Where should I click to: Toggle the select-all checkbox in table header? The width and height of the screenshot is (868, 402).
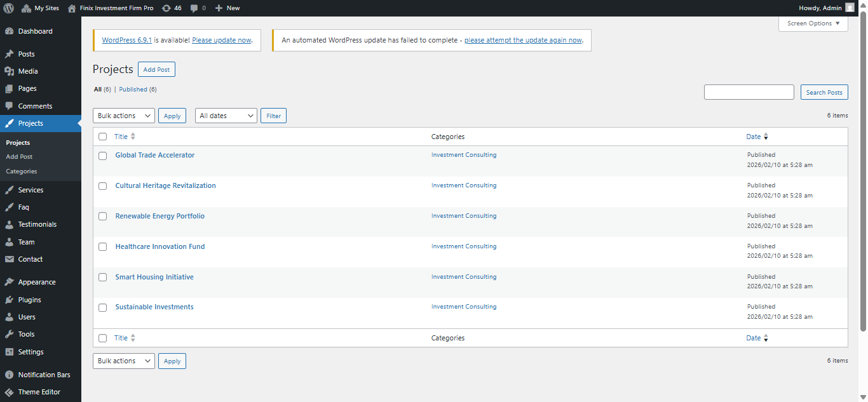tap(102, 137)
